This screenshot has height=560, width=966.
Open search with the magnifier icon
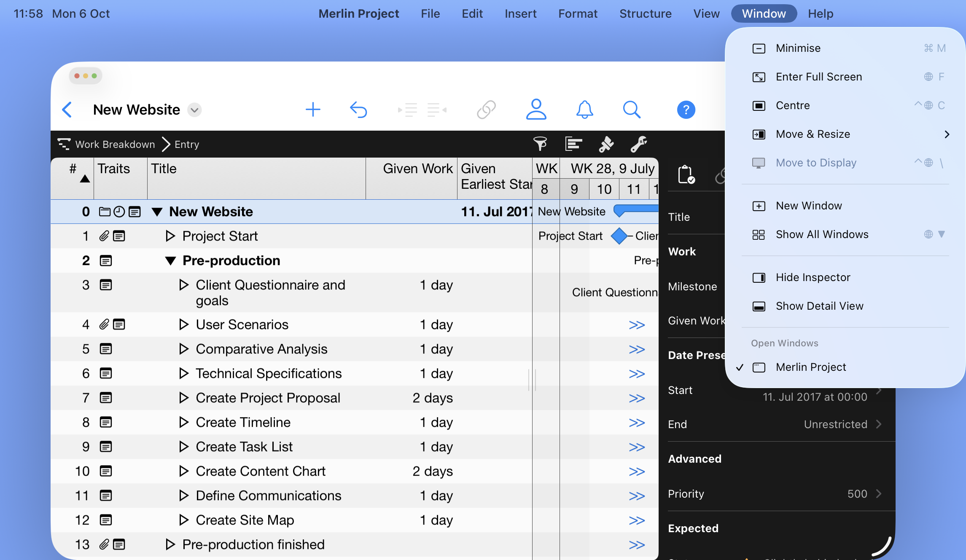631,110
